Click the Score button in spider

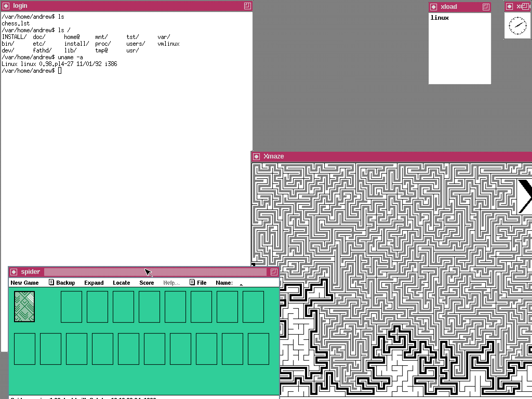pos(147,283)
